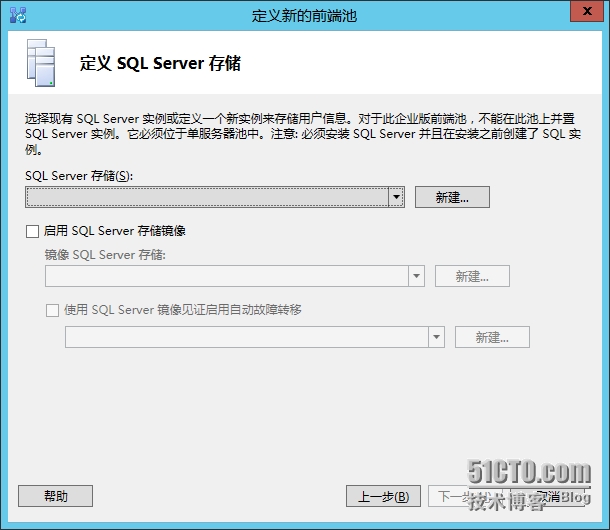
Task: Open the mirroring witness dropdown arrow
Action: coord(436,337)
